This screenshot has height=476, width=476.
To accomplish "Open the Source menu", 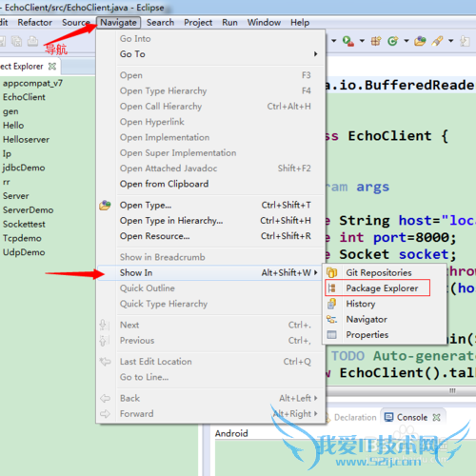I will click(x=76, y=23).
